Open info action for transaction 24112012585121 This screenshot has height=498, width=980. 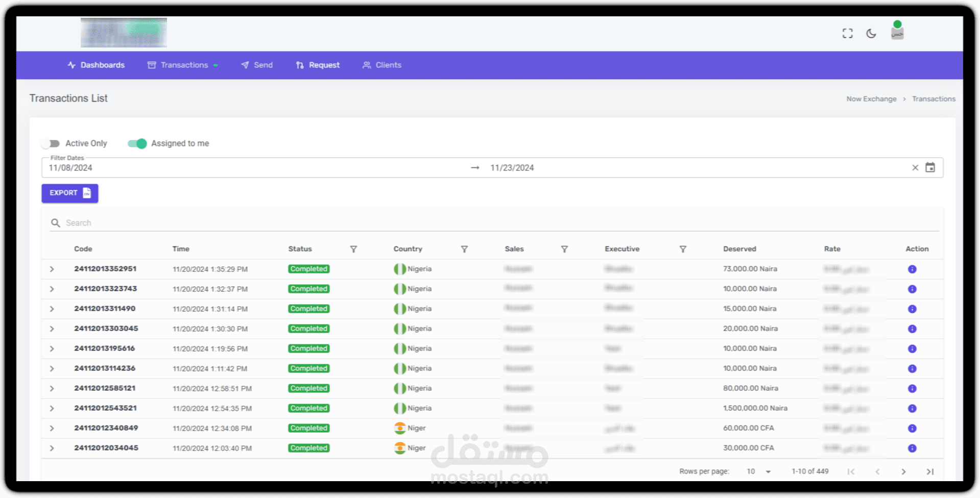(x=912, y=388)
